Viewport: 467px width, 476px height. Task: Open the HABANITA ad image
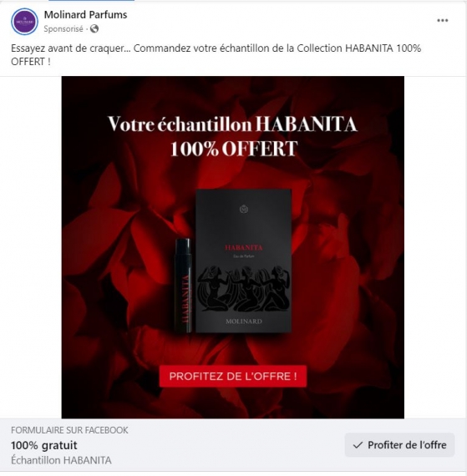233,247
